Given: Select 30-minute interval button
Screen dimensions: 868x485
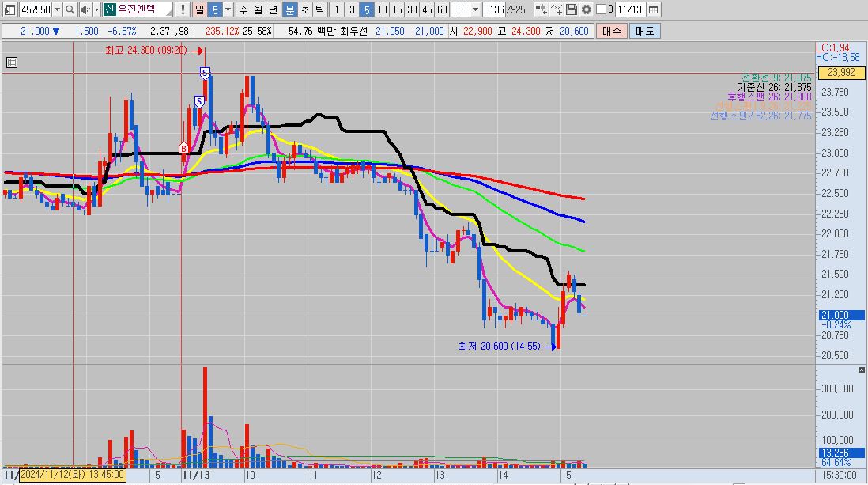Looking at the screenshot, I should pos(412,9).
